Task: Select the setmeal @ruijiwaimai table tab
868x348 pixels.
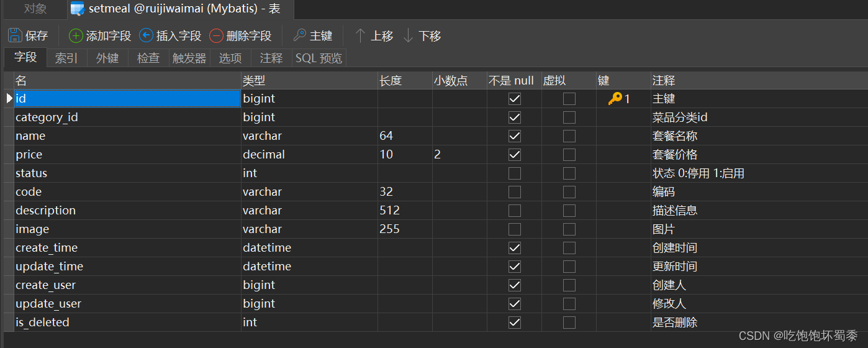Action: (180, 9)
